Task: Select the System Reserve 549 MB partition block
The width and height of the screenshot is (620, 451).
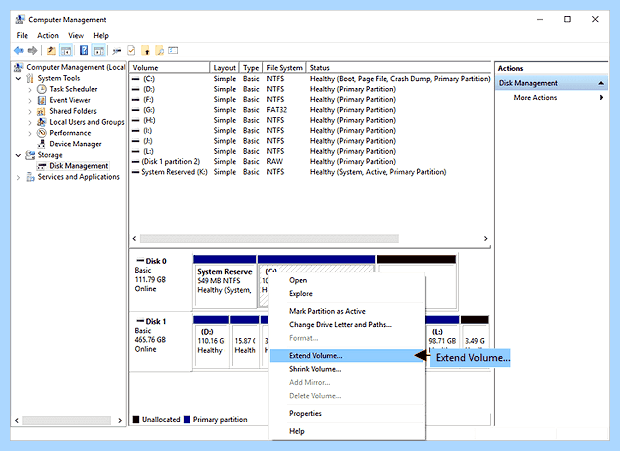Action: point(225,281)
